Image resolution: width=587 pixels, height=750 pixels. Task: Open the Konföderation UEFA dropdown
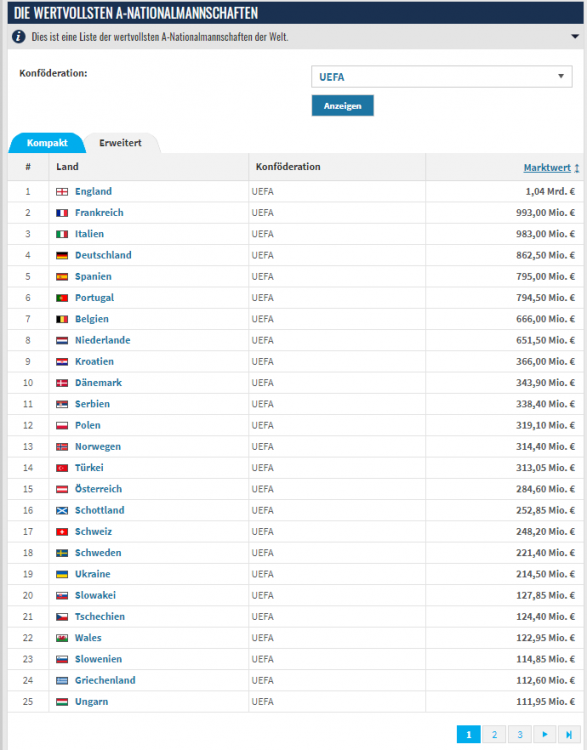441,77
